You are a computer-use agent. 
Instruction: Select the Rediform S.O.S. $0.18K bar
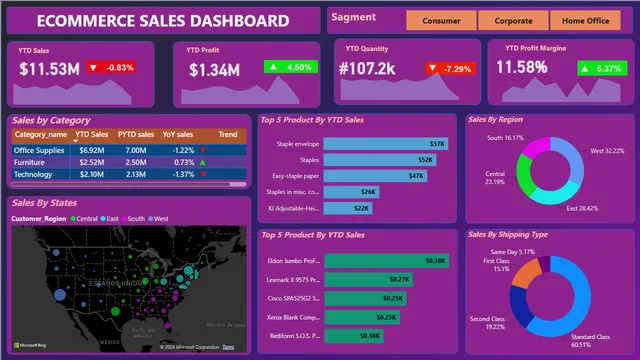click(354, 336)
